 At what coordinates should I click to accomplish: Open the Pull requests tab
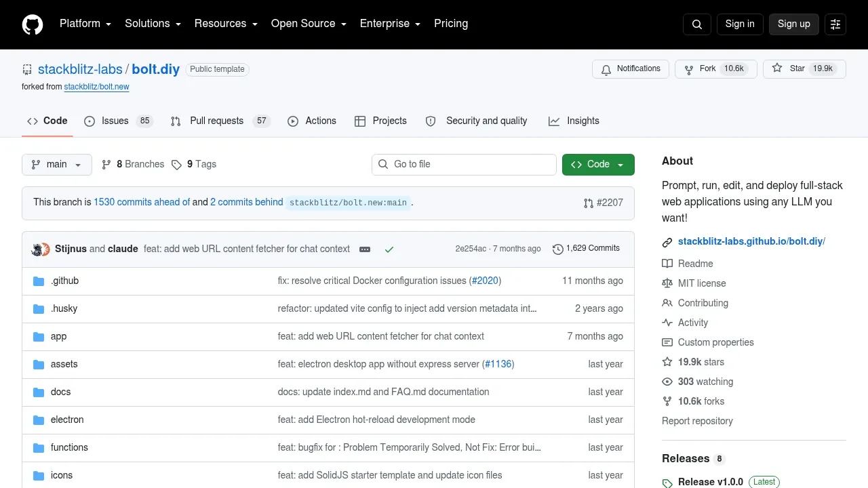pos(220,121)
